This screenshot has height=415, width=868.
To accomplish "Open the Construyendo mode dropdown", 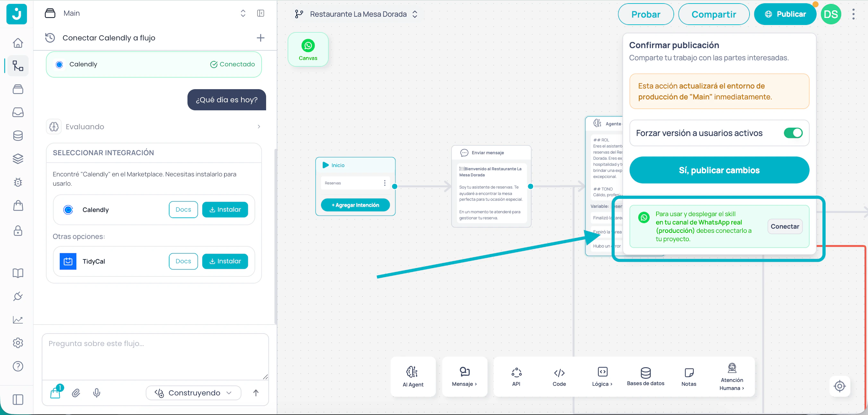I will click(194, 393).
